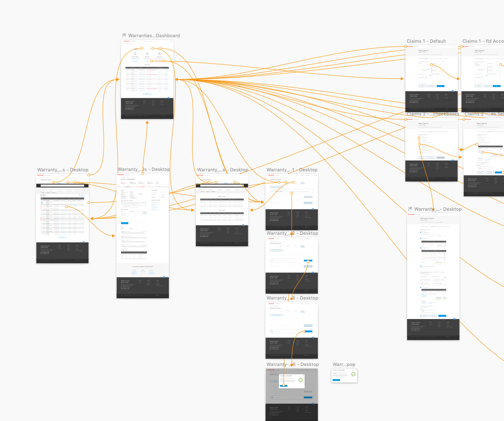Click the solid blue submit button in Claims 1 - Default
This screenshot has width=504, height=421.
(x=441, y=86)
